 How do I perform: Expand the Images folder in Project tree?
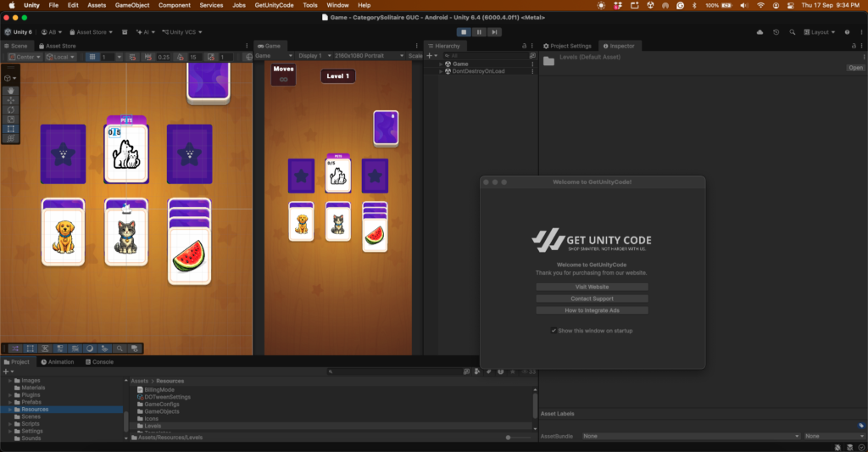[x=10, y=381]
